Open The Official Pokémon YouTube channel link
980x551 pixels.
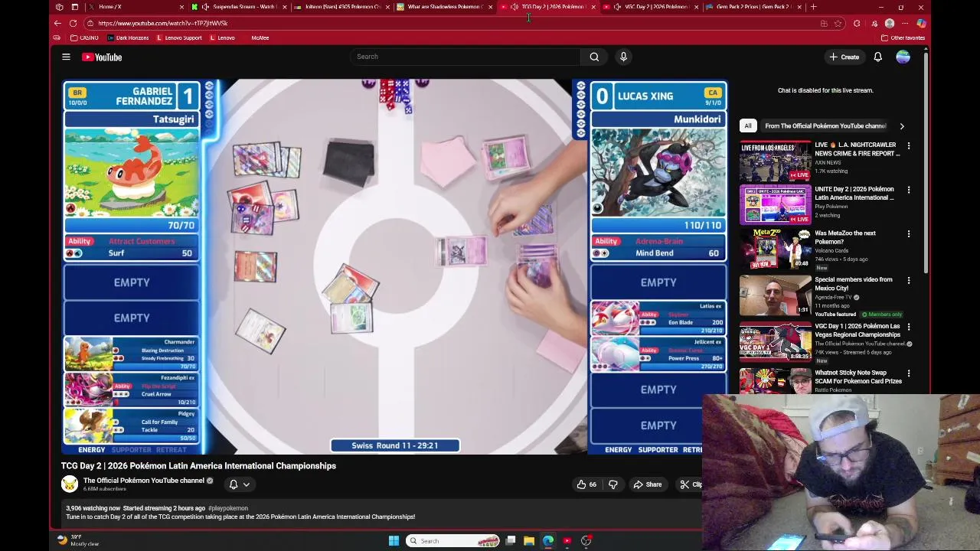[x=143, y=481]
